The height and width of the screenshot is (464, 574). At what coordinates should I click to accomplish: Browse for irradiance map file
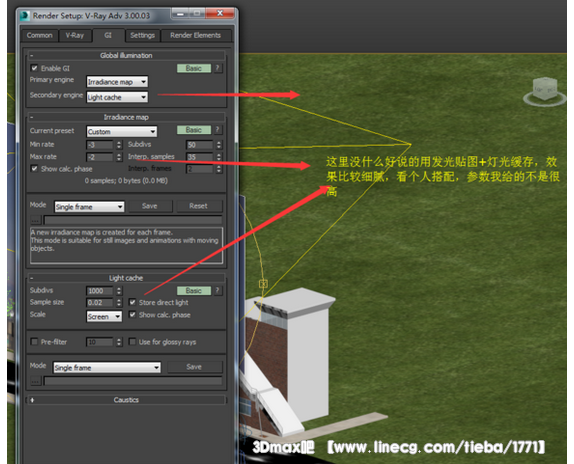tap(35, 220)
